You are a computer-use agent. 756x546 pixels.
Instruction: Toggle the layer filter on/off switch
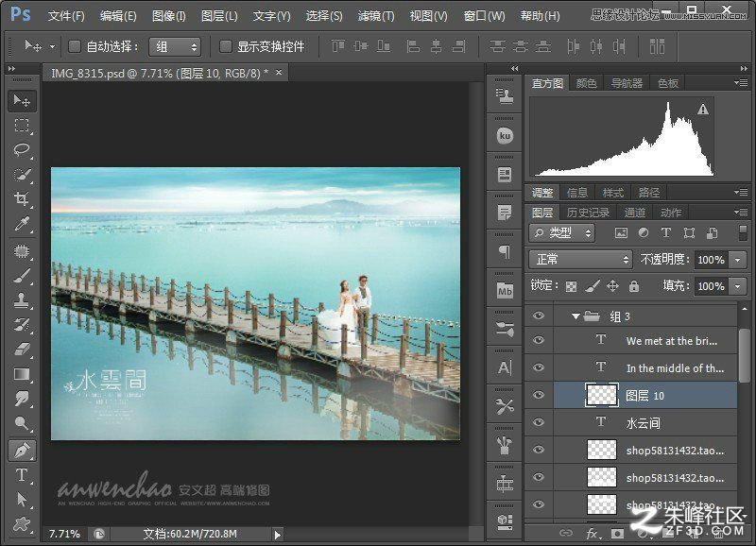[x=743, y=232]
